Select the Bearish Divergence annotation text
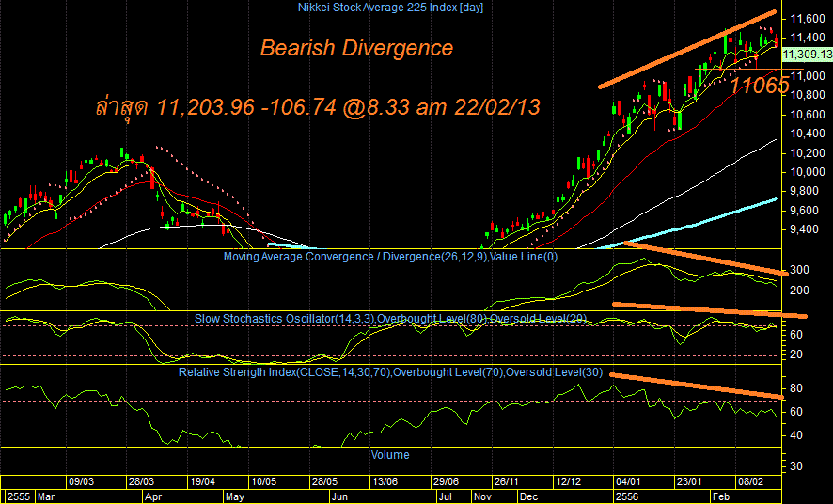This screenshot has width=833, height=504. [x=356, y=48]
